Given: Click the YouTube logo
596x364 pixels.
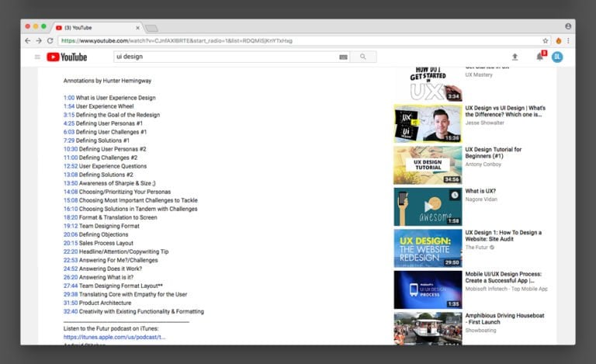Looking at the screenshot, I should coord(67,57).
